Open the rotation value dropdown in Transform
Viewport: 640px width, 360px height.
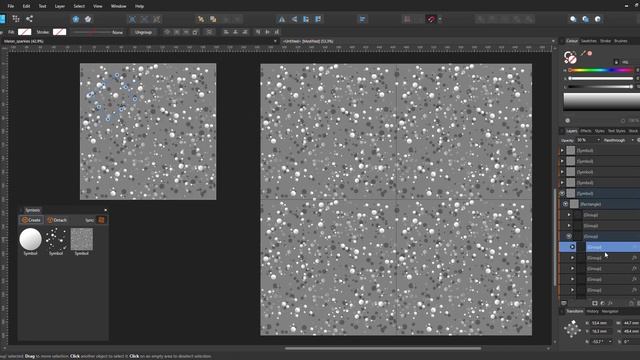click(610, 341)
